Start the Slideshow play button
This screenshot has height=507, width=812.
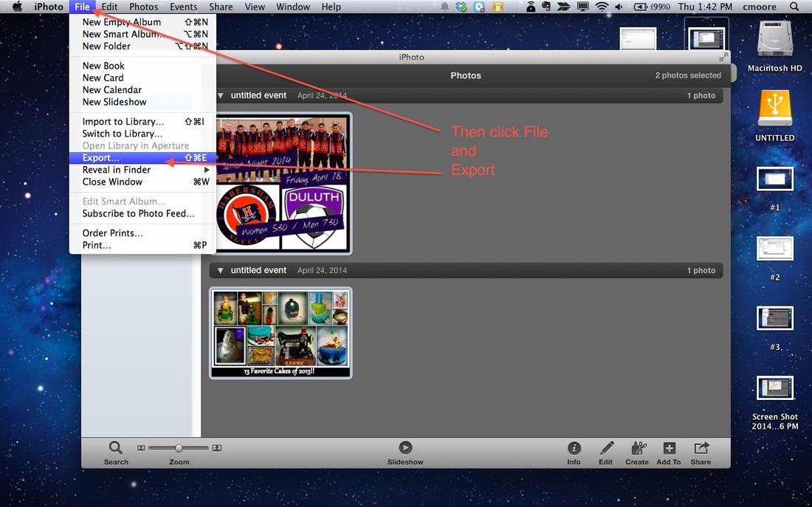click(405, 447)
